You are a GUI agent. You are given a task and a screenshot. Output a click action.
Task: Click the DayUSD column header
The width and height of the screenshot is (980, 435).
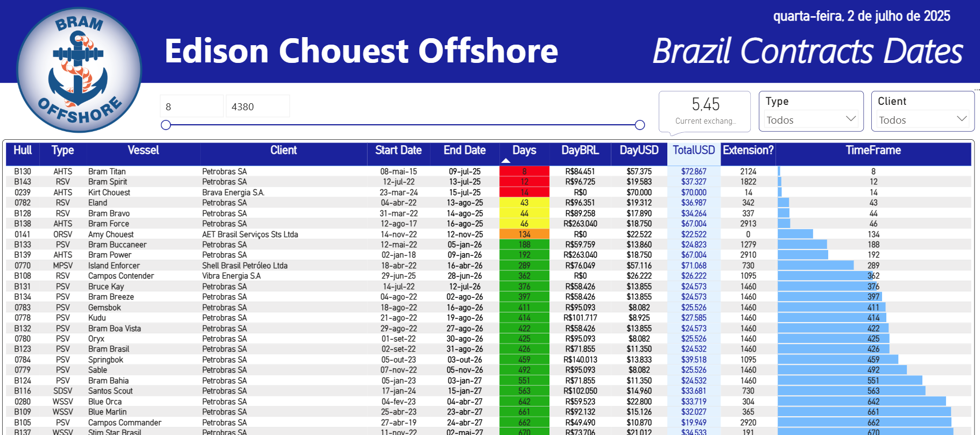click(x=639, y=151)
